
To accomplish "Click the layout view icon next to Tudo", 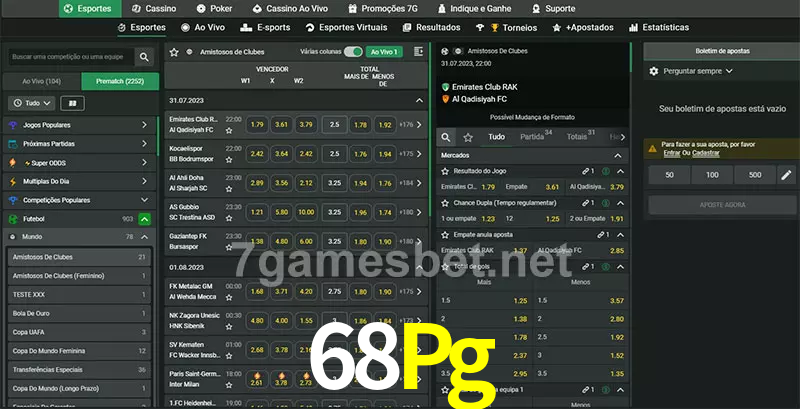I will coord(72,103).
